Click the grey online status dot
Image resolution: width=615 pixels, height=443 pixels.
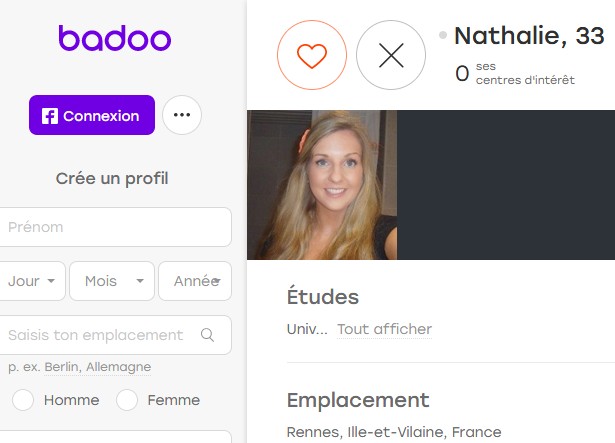(443, 35)
